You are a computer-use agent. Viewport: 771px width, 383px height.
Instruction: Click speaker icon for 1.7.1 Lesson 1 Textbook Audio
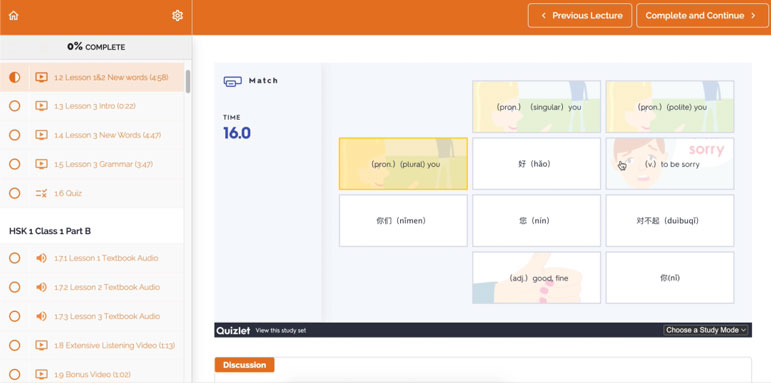(x=41, y=258)
